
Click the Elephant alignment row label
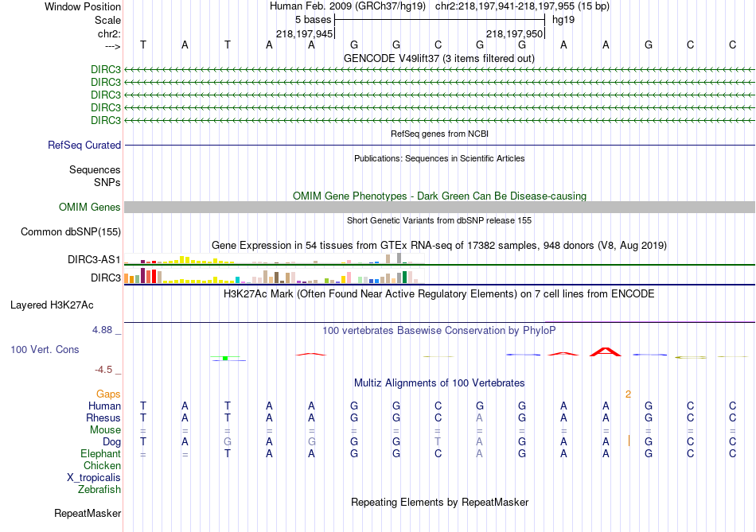(x=101, y=453)
